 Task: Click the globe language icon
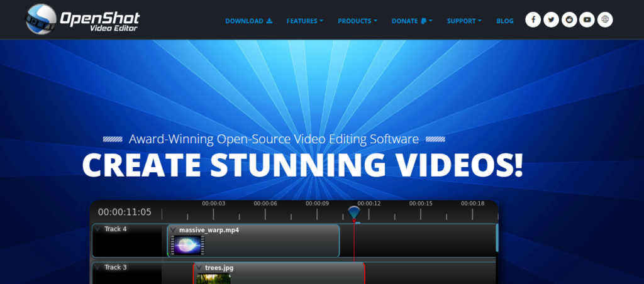(x=605, y=19)
